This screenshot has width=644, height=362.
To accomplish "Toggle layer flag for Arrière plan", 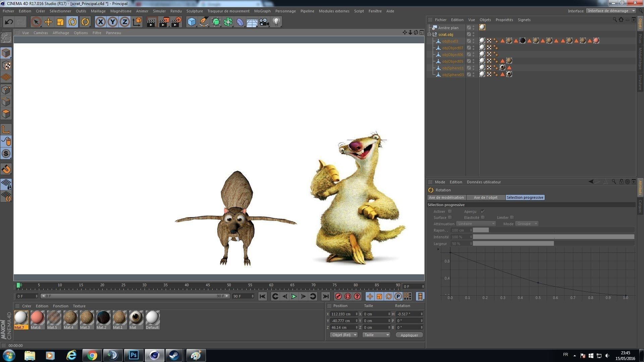I will tap(469, 28).
